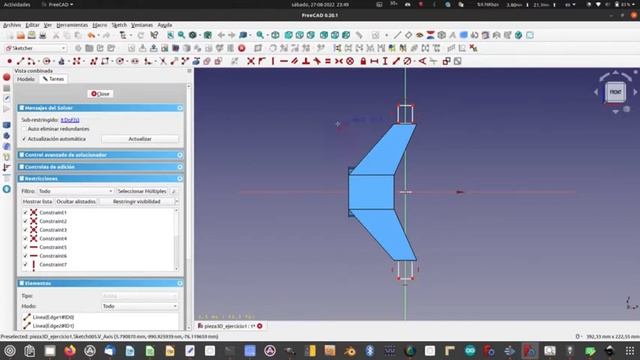Click Seleccionar Múltiples button
Viewport: 640px width, 360px height.
pos(142,191)
